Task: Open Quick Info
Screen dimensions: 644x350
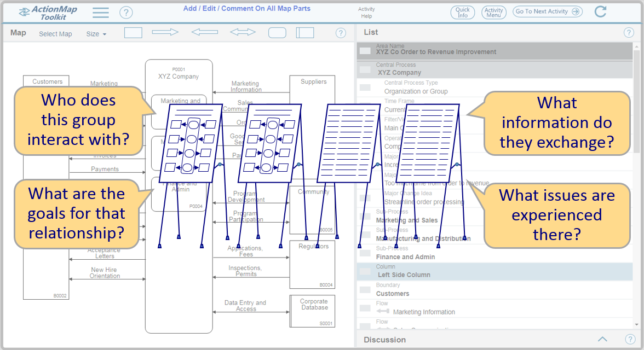Action: (462, 13)
